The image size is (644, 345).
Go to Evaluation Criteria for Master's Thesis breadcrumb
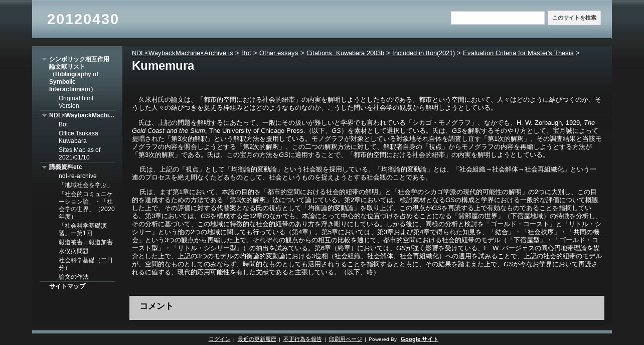[x=518, y=53]
